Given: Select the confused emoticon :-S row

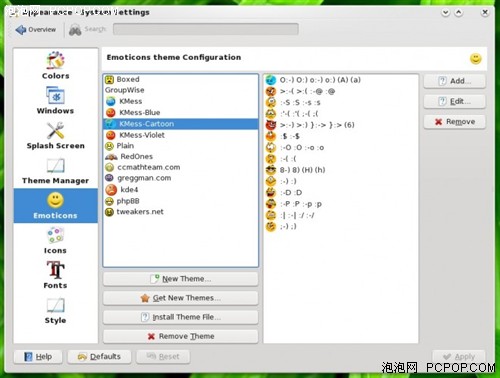Looking at the screenshot, I should point(341,102).
